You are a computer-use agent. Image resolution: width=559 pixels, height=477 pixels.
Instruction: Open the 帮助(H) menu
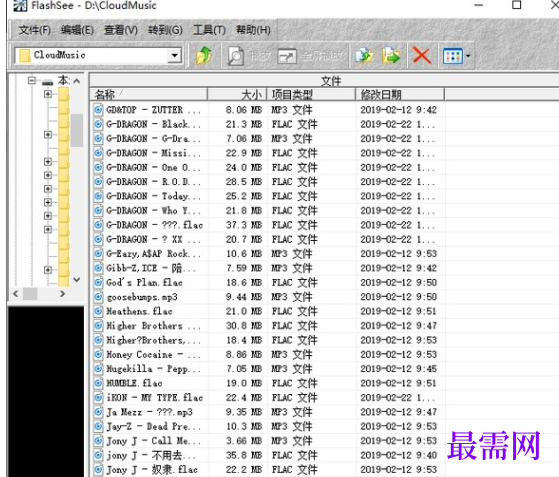[x=253, y=30]
